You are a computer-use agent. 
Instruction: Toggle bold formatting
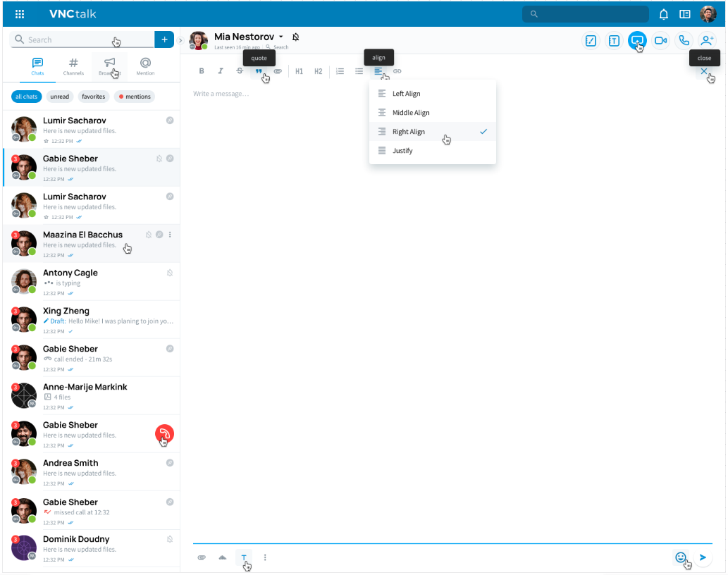pyautogui.click(x=202, y=71)
